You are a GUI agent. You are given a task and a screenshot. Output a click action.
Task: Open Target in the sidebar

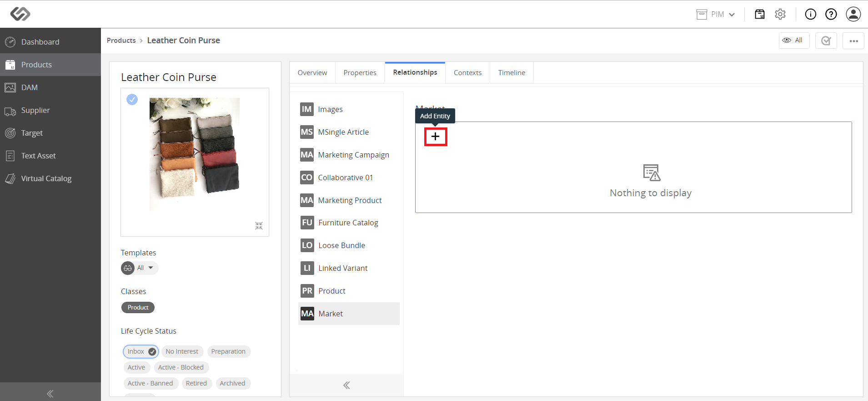point(50,133)
